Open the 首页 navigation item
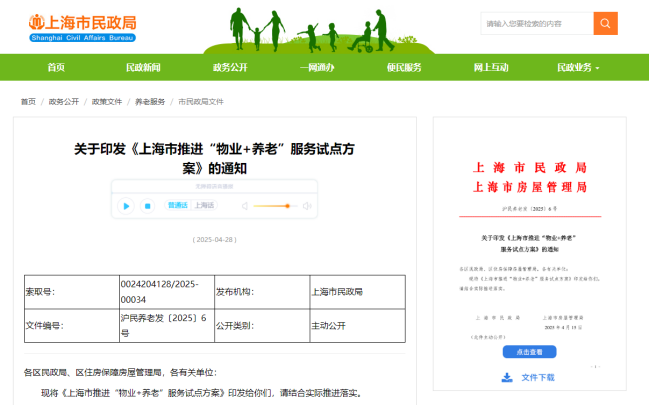This screenshot has width=650, height=406. (56, 67)
